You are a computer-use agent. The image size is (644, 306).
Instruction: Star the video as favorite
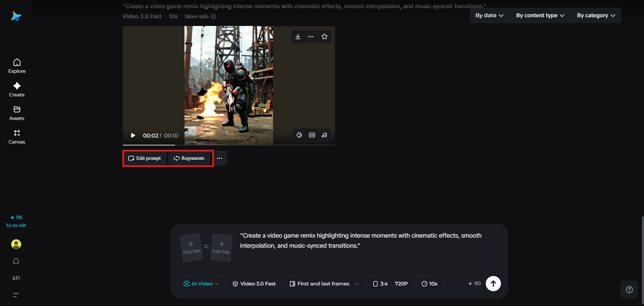[x=324, y=36]
